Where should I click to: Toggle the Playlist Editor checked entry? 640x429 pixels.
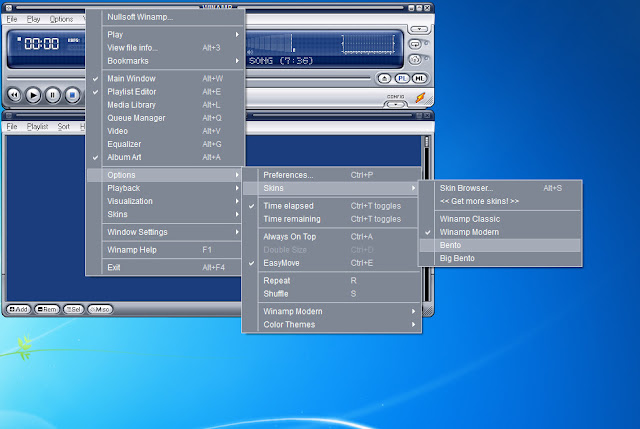(x=165, y=92)
